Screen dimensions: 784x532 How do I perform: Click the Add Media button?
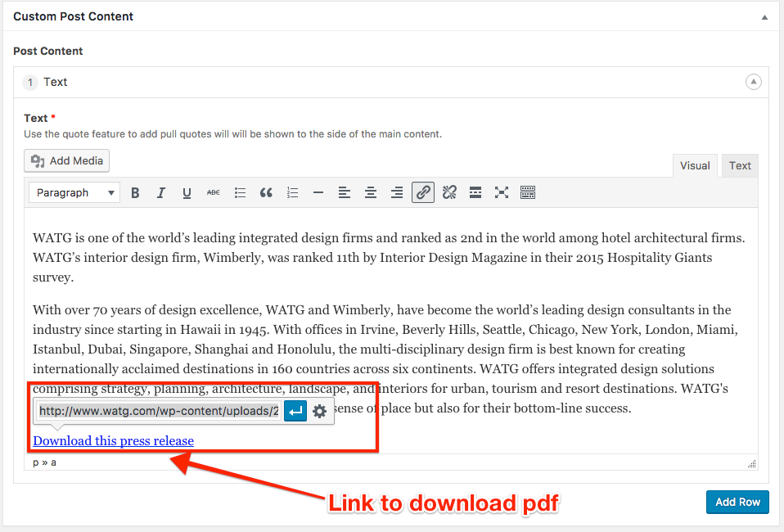[67, 161]
